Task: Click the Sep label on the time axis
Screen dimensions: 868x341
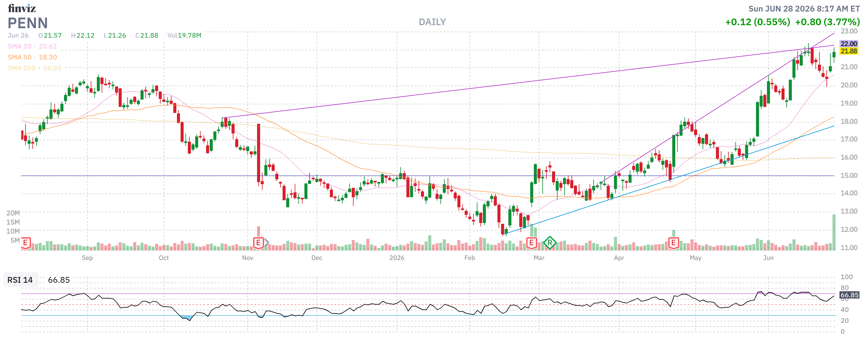Action: coord(87,258)
